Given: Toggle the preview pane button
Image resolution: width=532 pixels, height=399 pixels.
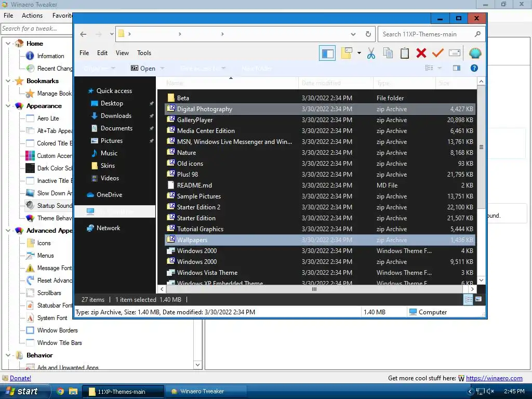Looking at the screenshot, I should pyautogui.click(x=457, y=68).
